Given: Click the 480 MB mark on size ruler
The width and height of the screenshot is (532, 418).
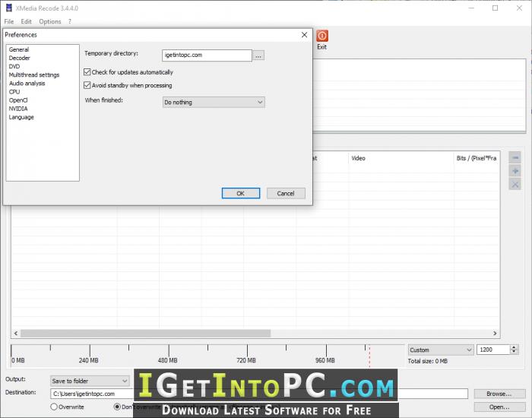Looking at the screenshot, I should [x=168, y=360].
